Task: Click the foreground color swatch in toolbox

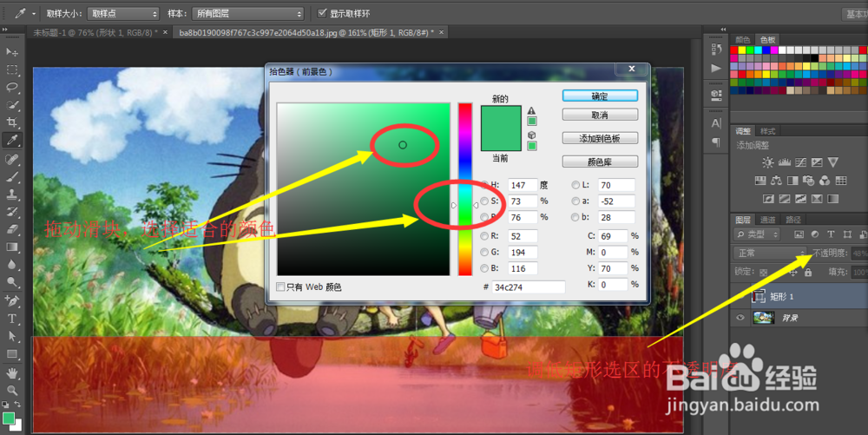Action: (x=9, y=418)
